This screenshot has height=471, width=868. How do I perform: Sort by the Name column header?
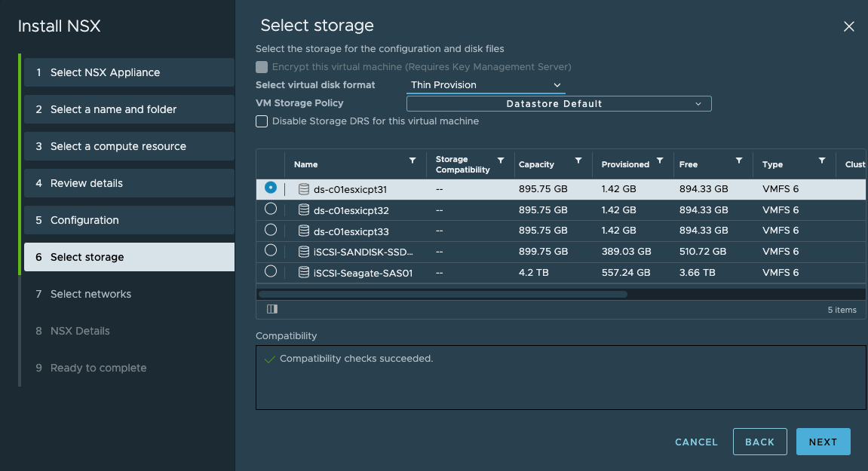[x=305, y=164]
